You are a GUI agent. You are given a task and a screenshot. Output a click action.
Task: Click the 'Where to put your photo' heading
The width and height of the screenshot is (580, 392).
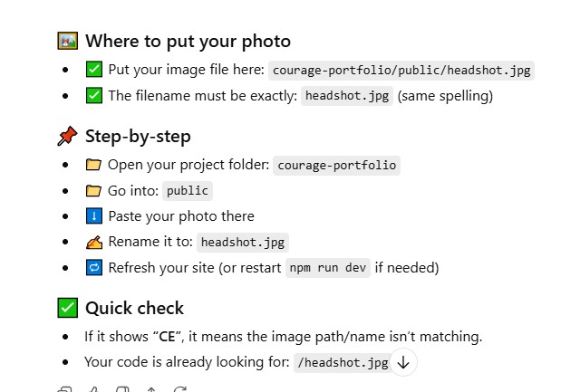coord(188,41)
